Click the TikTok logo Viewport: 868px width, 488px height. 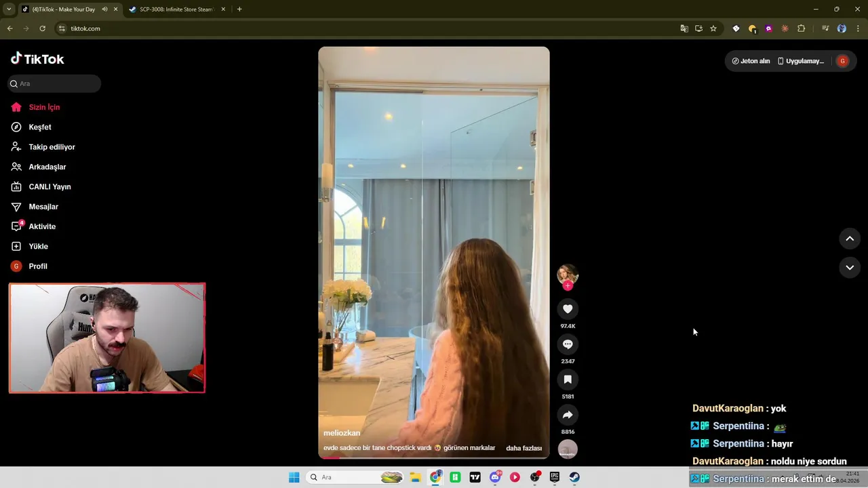[37, 59]
